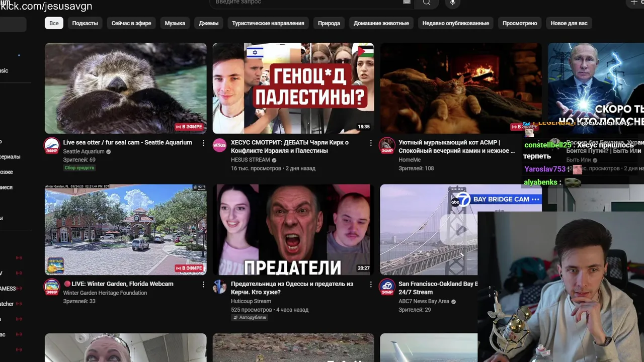
Task: Select the Просмотрено filter chip
Action: 520,23
